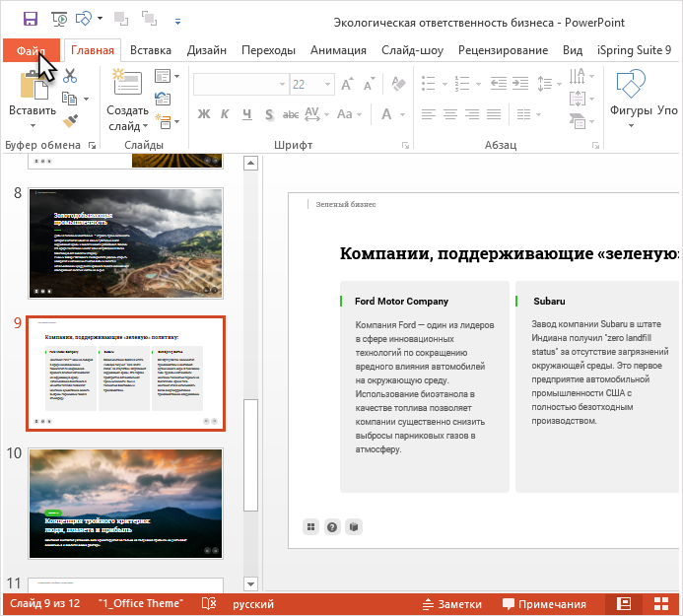Open the shapes dropdown arrow in the quick access toolbar
Viewport: 683px width, 616px height.
point(100,19)
